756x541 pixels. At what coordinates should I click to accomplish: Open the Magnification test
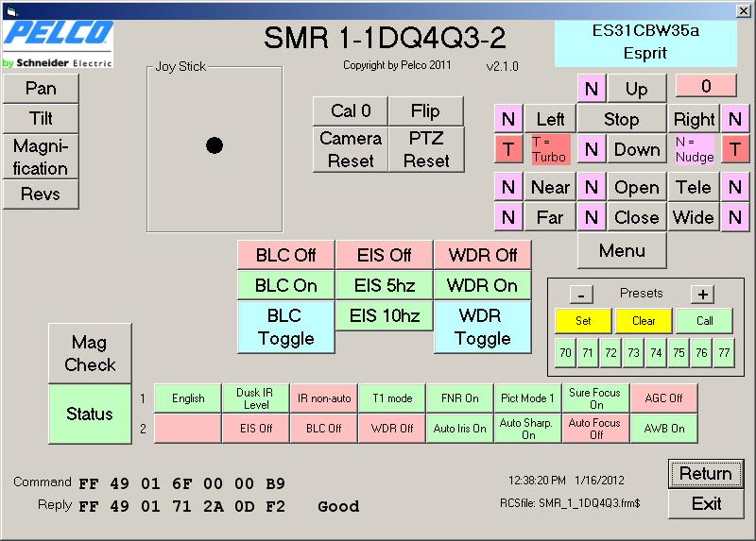coord(41,157)
